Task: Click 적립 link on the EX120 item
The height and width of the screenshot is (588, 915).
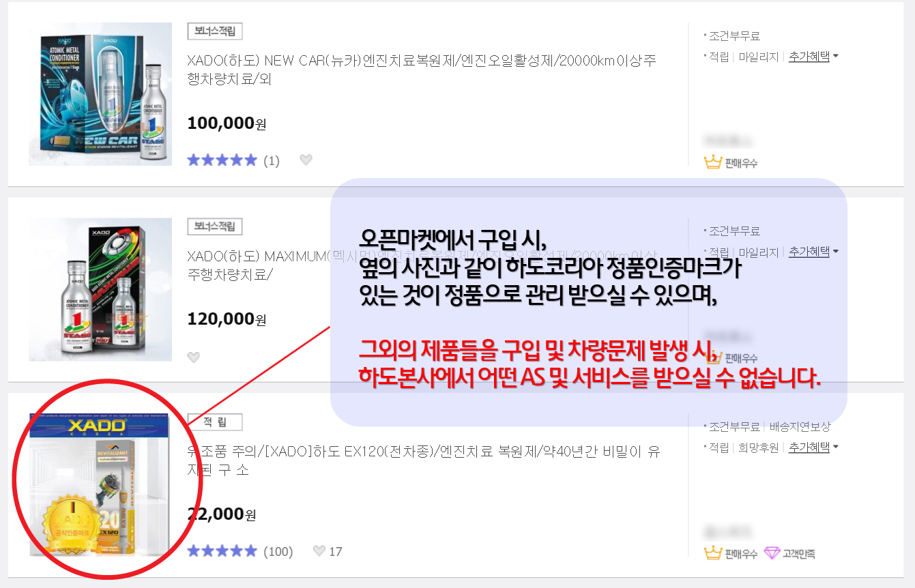Action: [719, 448]
